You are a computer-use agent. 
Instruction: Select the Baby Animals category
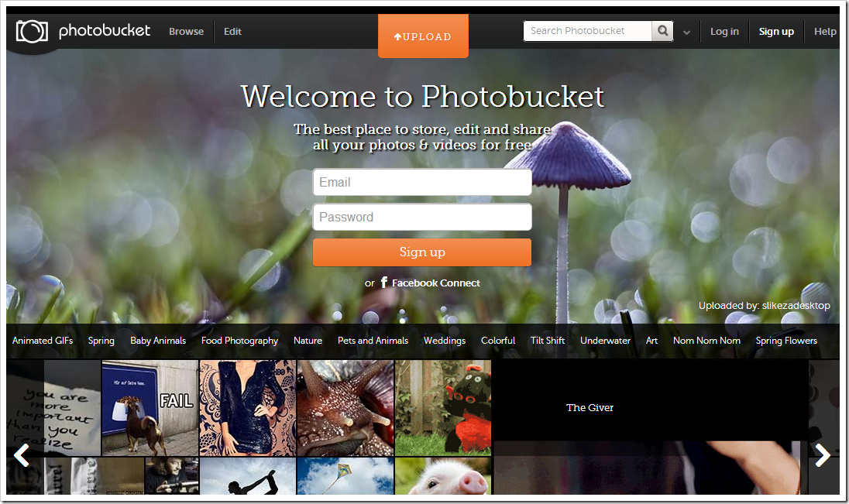tap(158, 341)
